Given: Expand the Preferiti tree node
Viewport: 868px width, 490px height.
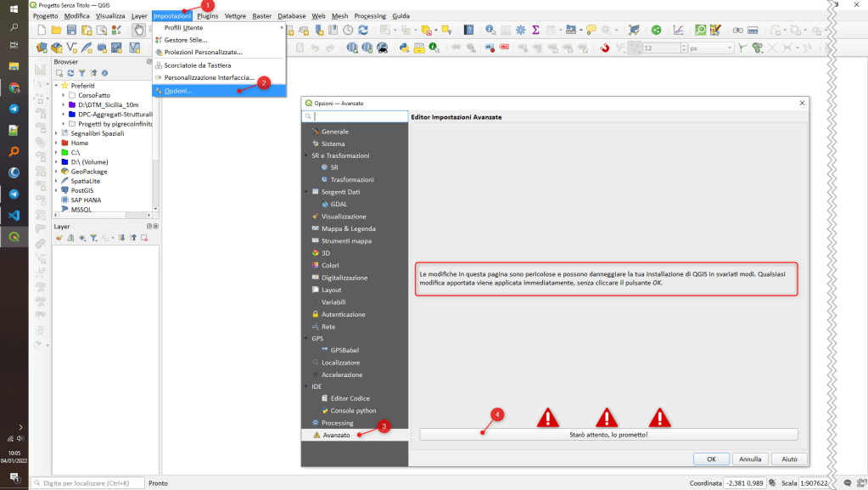Looking at the screenshot, I should coord(56,86).
